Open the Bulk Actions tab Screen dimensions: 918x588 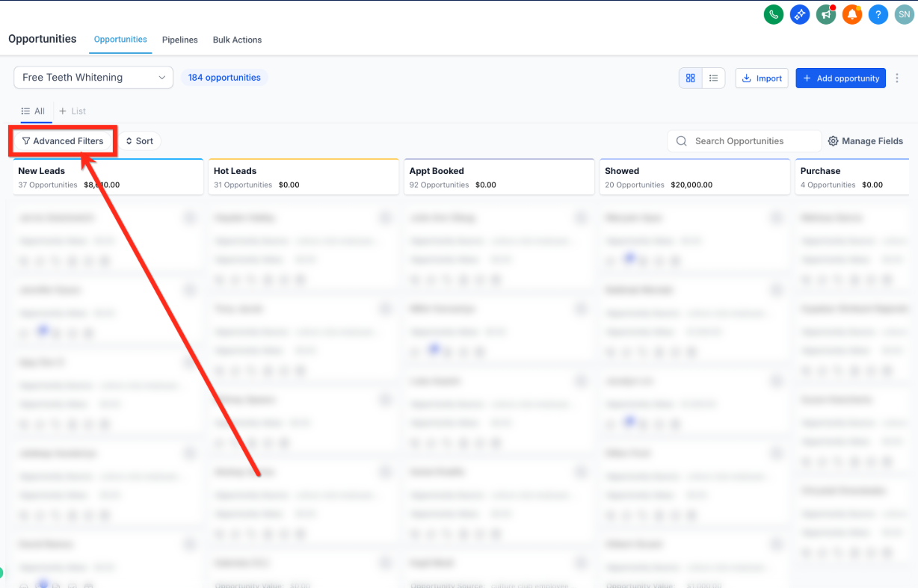point(237,40)
